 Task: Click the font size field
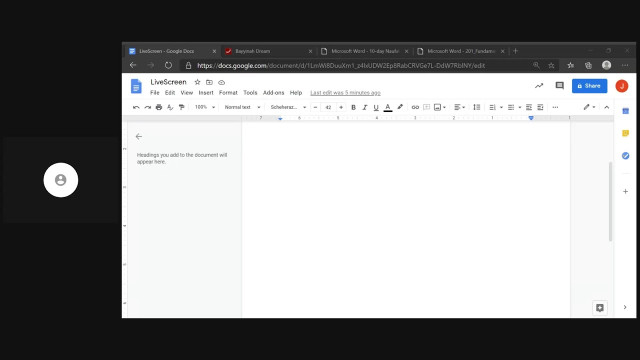[x=328, y=107]
